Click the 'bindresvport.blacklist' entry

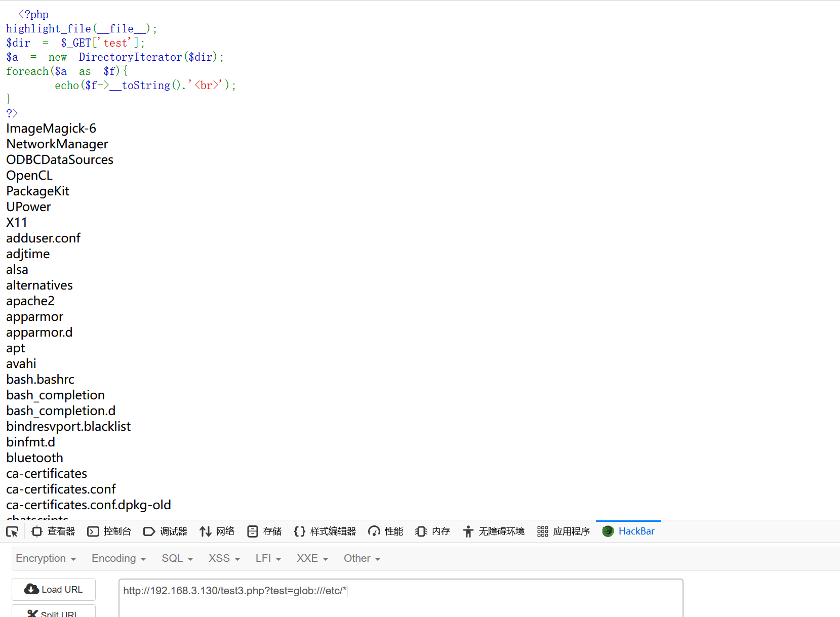tap(68, 427)
